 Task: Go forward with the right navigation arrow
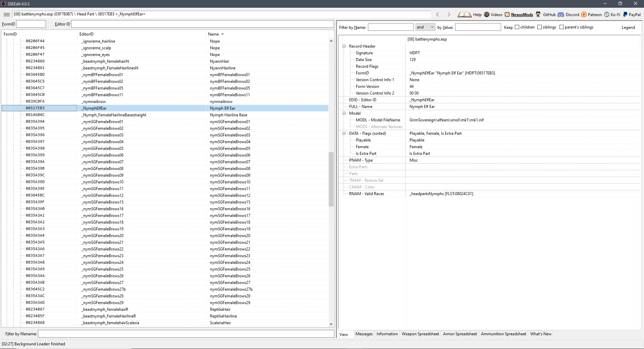pyautogui.click(x=449, y=14)
